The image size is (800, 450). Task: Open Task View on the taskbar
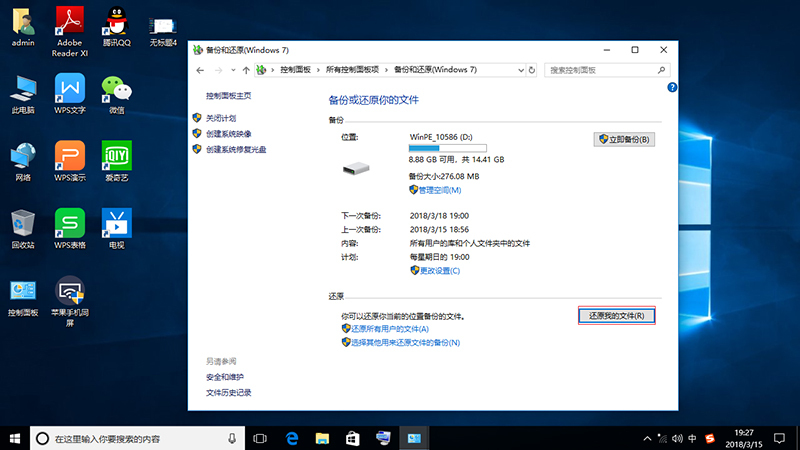pos(260,438)
